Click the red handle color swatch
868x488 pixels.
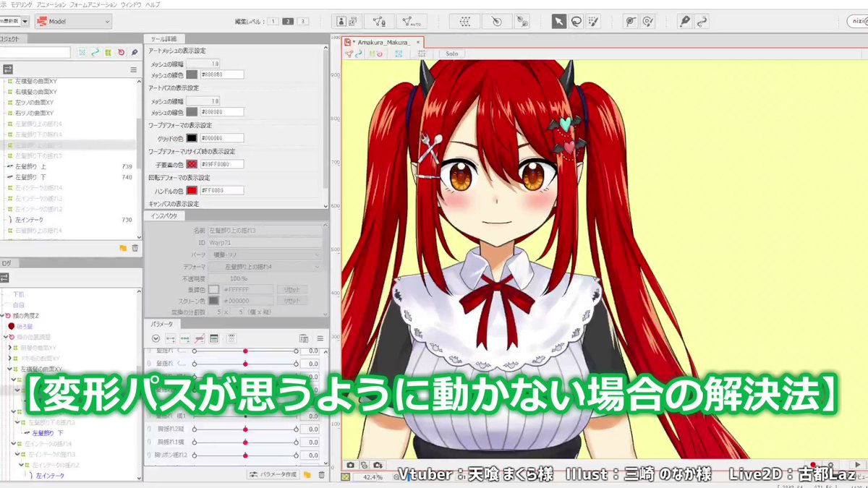click(192, 190)
